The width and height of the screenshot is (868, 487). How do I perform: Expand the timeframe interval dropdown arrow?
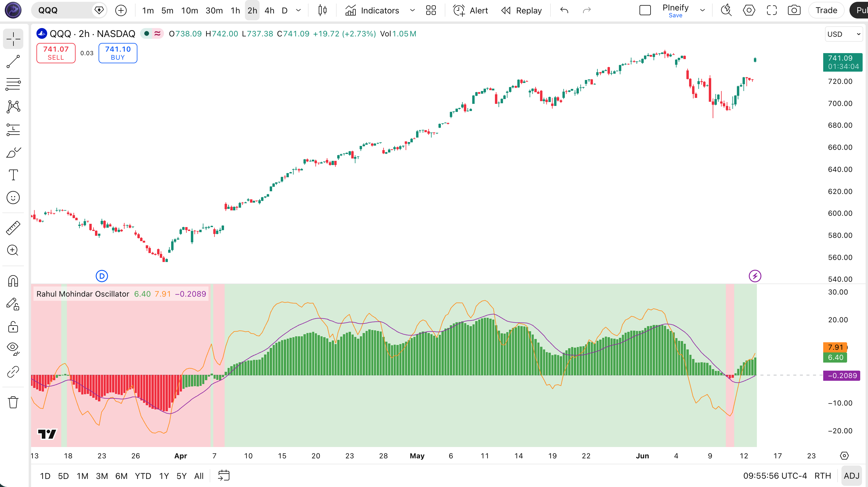(298, 10)
